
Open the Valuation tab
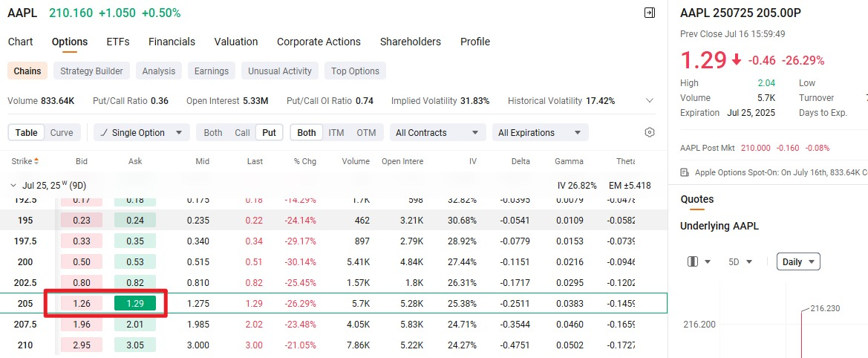pyautogui.click(x=236, y=42)
